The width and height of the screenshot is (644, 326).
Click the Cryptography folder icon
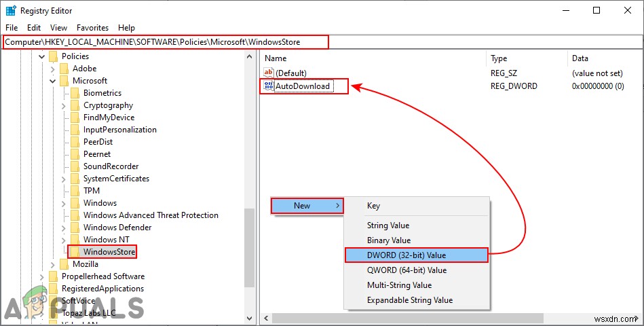pos(75,105)
